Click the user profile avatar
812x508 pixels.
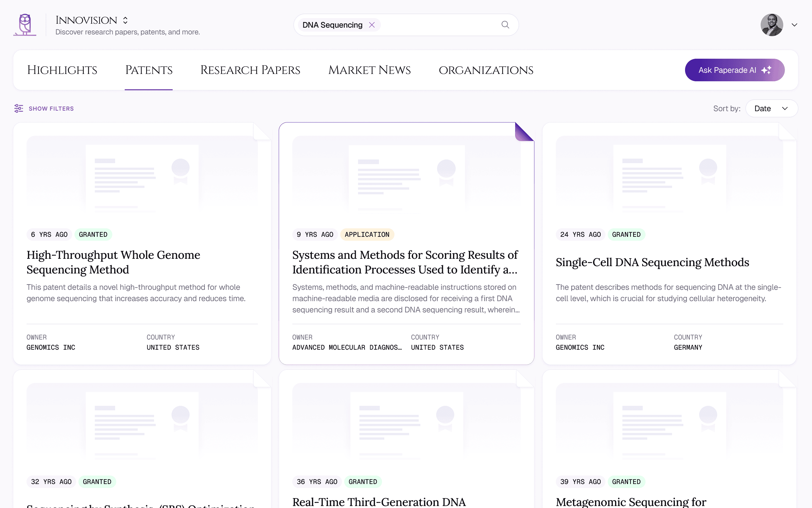tap(771, 25)
